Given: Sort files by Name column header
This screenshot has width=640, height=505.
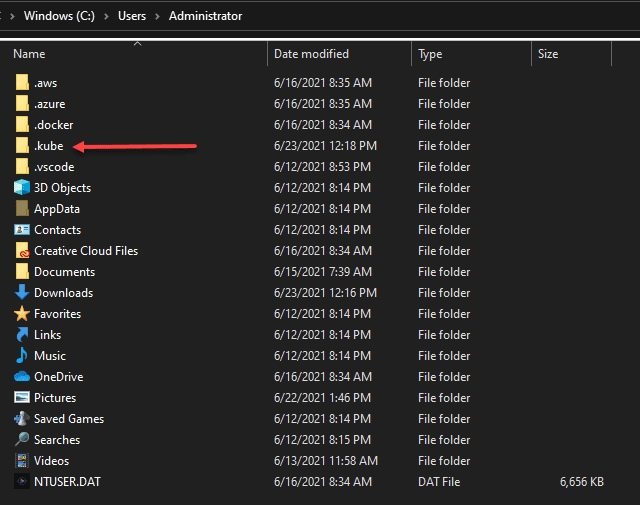Looking at the screenshot, I should point(30,54).
